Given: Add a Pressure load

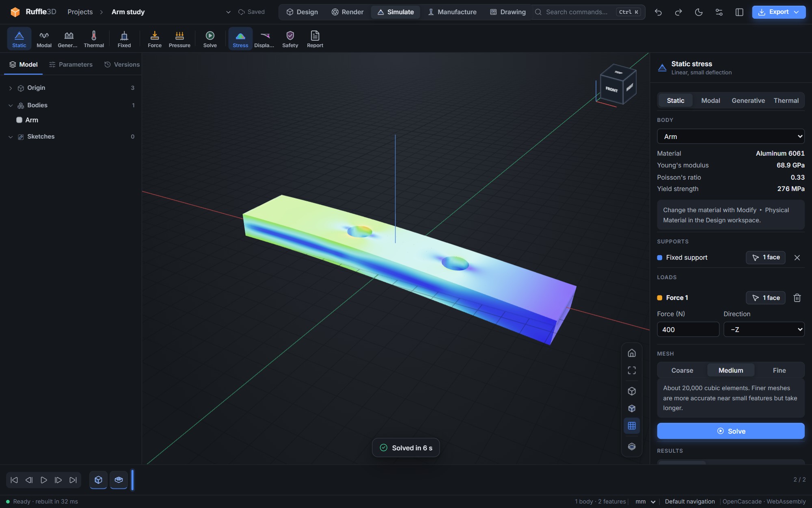Looking at the screenshot, I should point(179,39).
